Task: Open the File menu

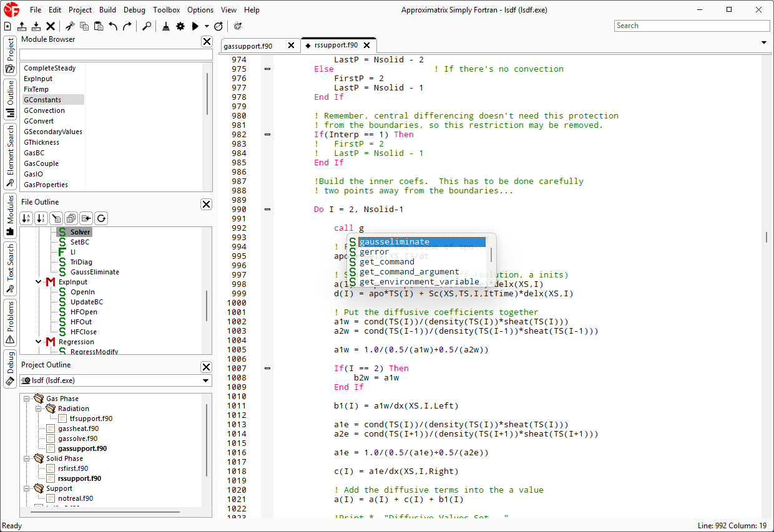Action: pyautogui.click(x=36, y=10)
